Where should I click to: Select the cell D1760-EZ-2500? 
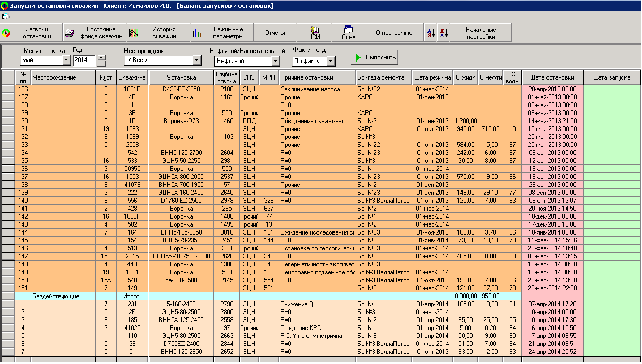click(x=181, y=201)
